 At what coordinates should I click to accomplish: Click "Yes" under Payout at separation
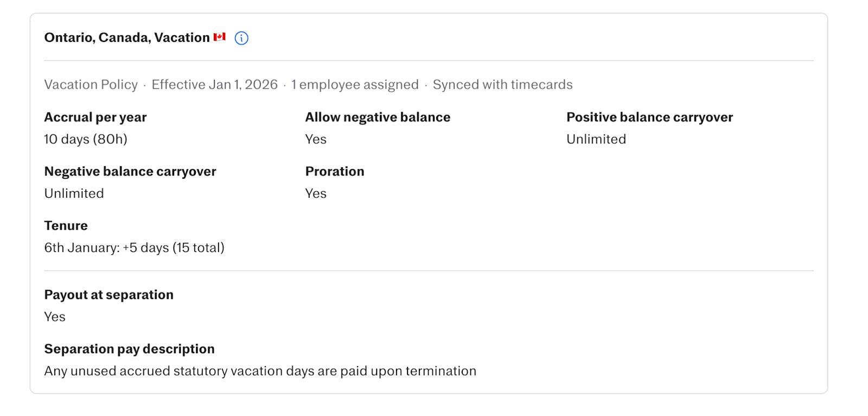[55, 317]
